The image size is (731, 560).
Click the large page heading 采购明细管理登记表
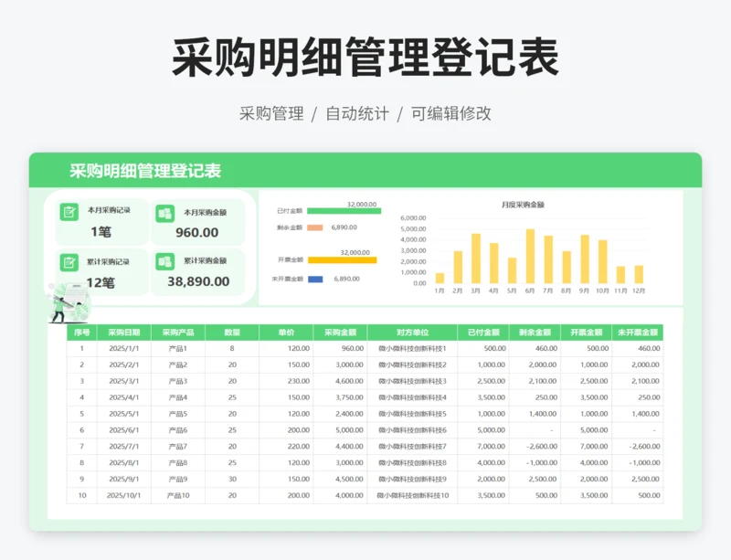point(365,58)
